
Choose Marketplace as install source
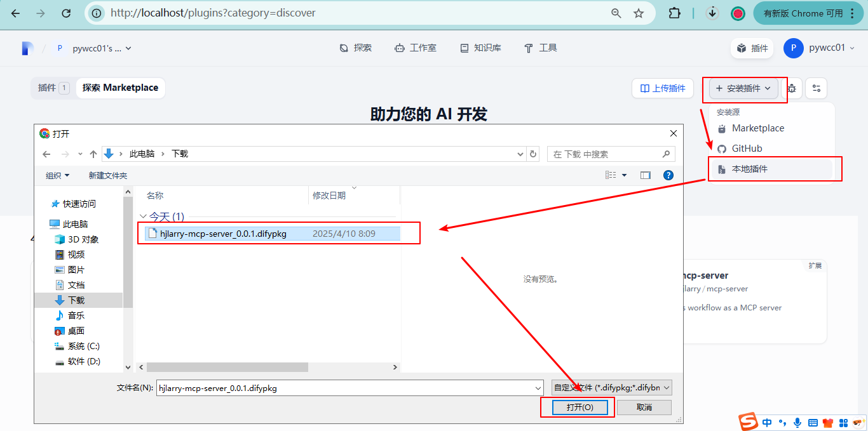click(x=771, y=128)
